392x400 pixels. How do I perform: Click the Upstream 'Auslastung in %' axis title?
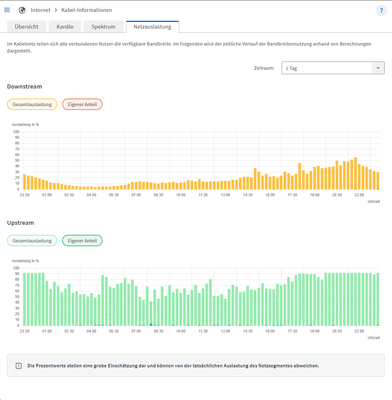[25, 261]
